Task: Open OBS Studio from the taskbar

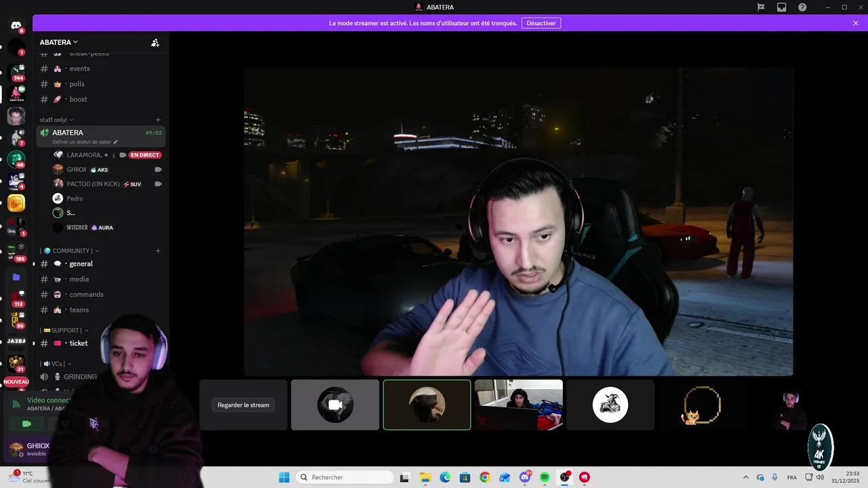Action: pos(564,477)
